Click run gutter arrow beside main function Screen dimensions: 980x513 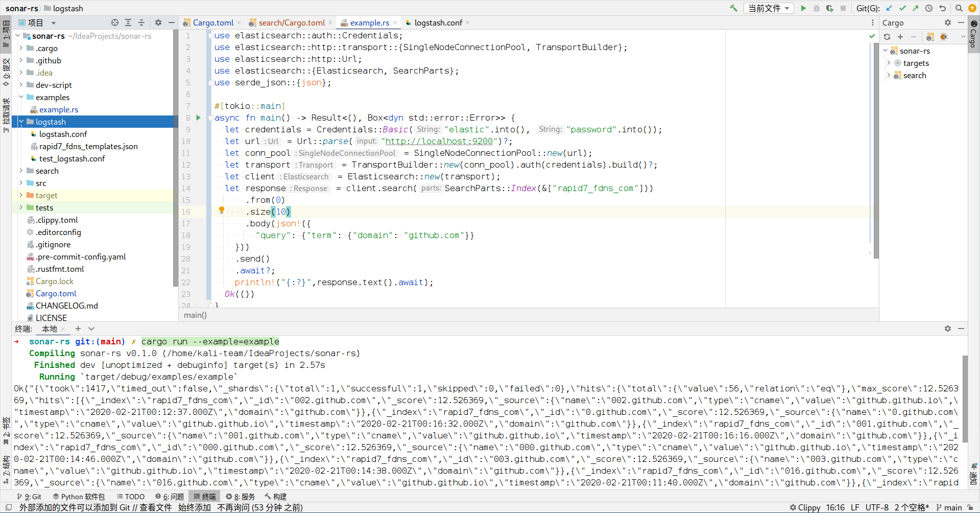coord(199,118)
